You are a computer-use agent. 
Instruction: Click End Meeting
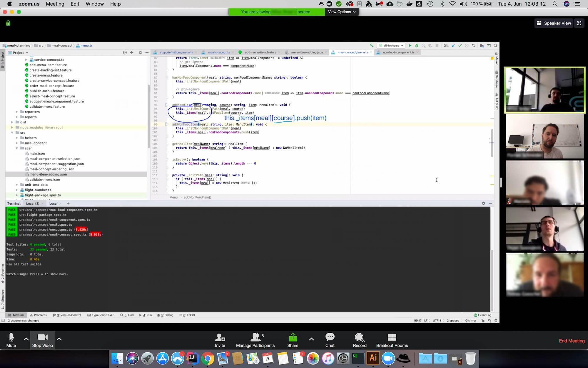tap(572, 341)
